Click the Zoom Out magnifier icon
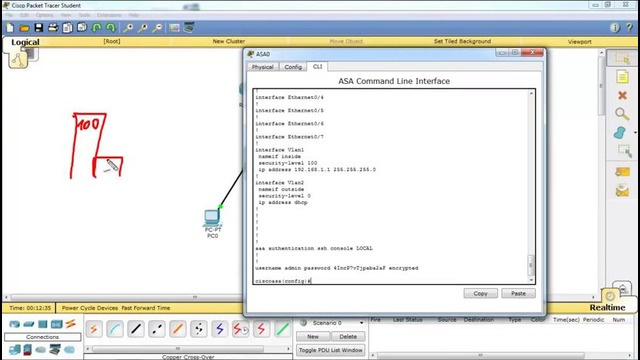The image size is (640, 360). (x=157, y=28)
